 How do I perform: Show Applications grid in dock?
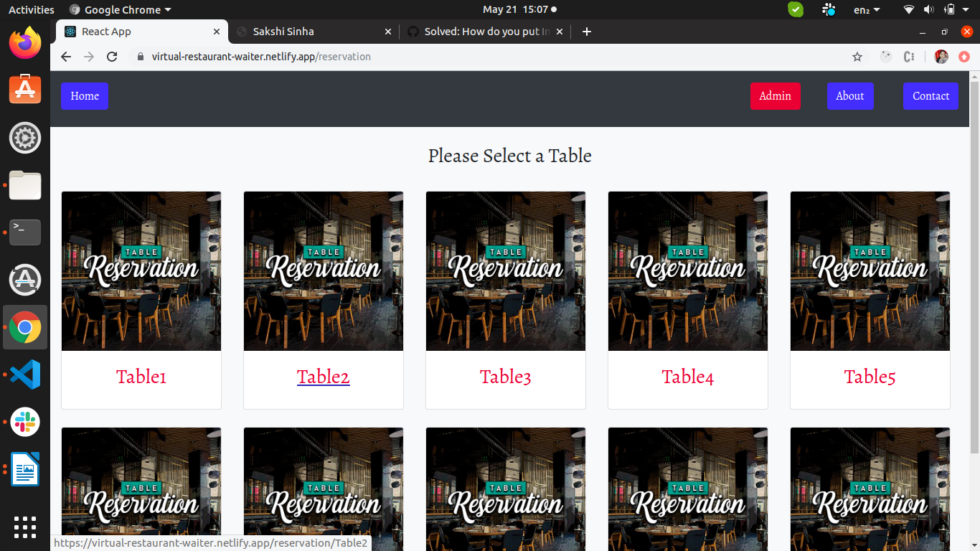25,527
